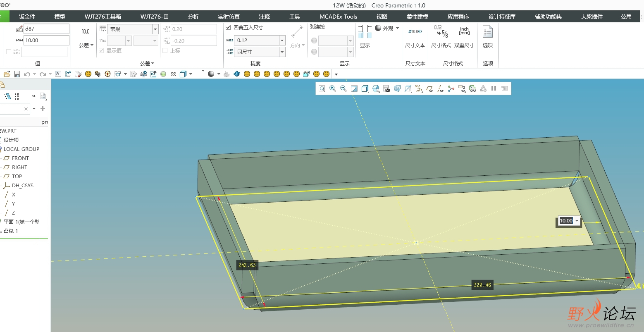Click the undo arrow icon

point(27,74)
